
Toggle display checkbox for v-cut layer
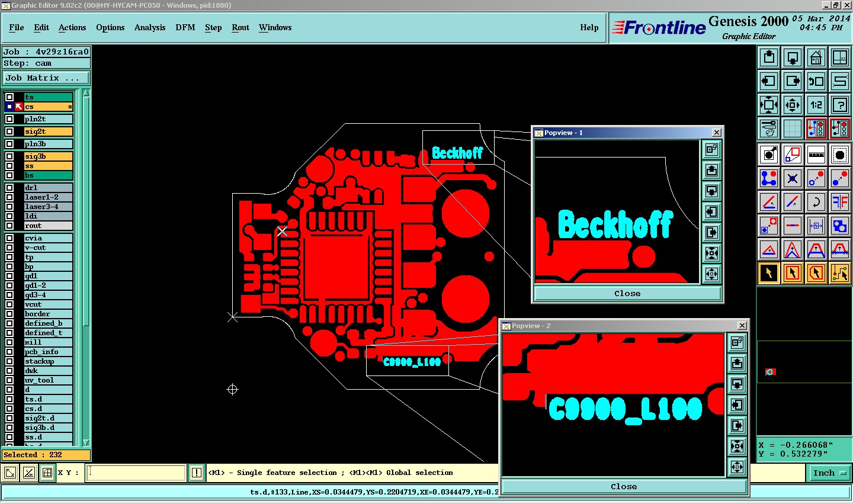pos(9,248)
